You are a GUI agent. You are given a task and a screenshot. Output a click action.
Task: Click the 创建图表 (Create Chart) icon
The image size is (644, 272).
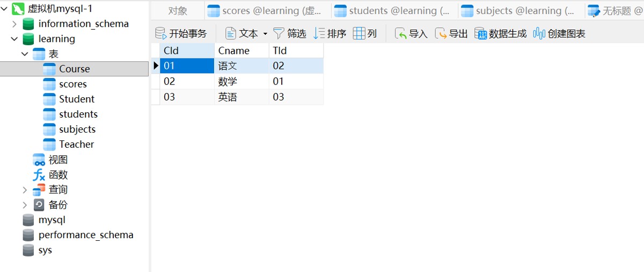pos(539,33)
